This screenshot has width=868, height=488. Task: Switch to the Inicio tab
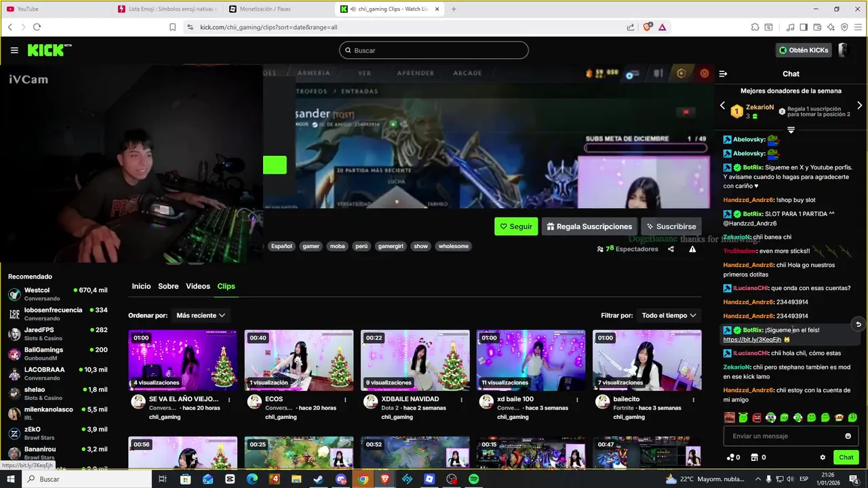coord(141,286)
